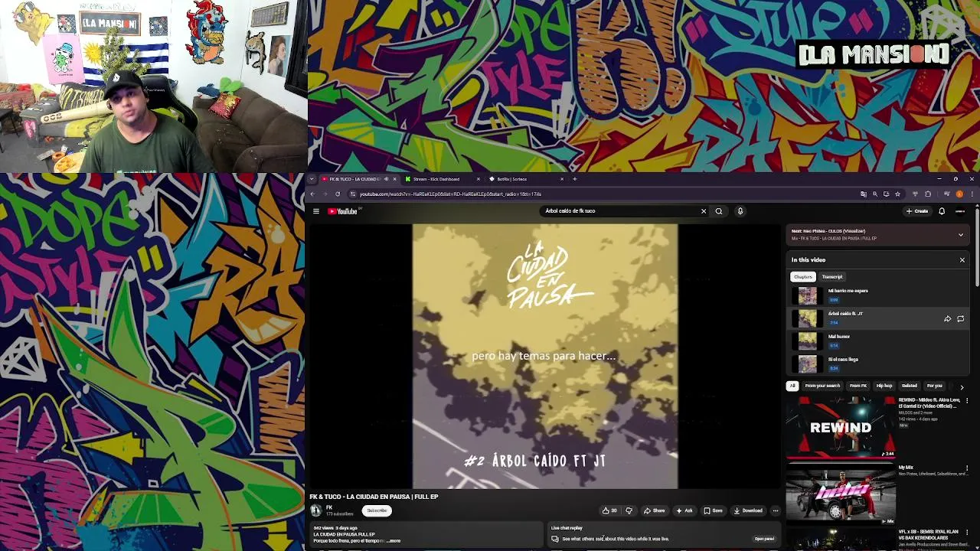Open the REWIND video thumbnail
Image resolution: width=980 pixels, height=551 pixels.
point(841,427)
